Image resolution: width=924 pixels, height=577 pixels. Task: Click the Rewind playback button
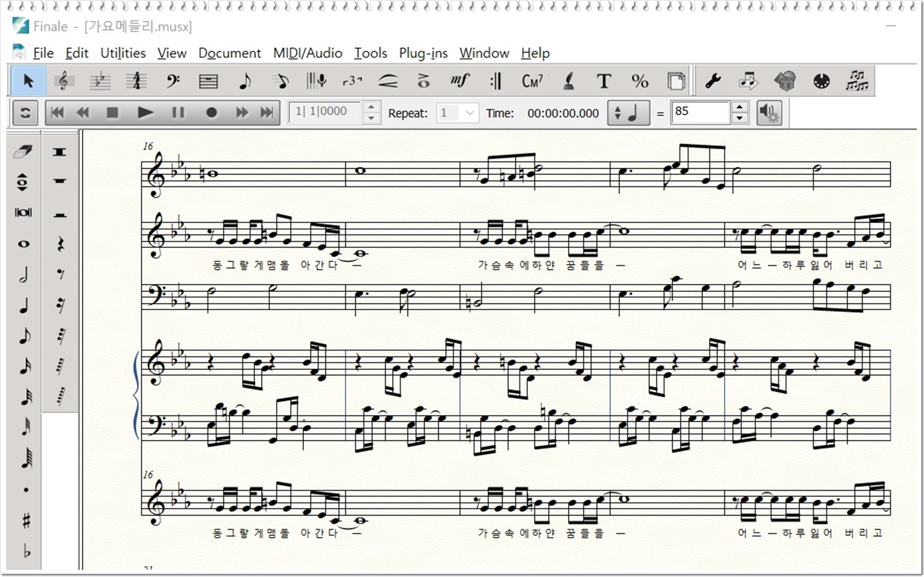[83, 112]
